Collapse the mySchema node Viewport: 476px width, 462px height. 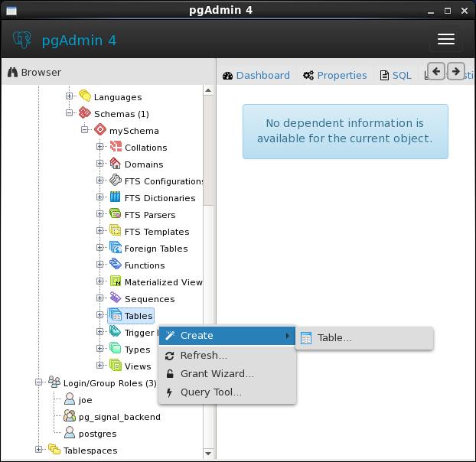pyautogui.click(x=84, y=130)
